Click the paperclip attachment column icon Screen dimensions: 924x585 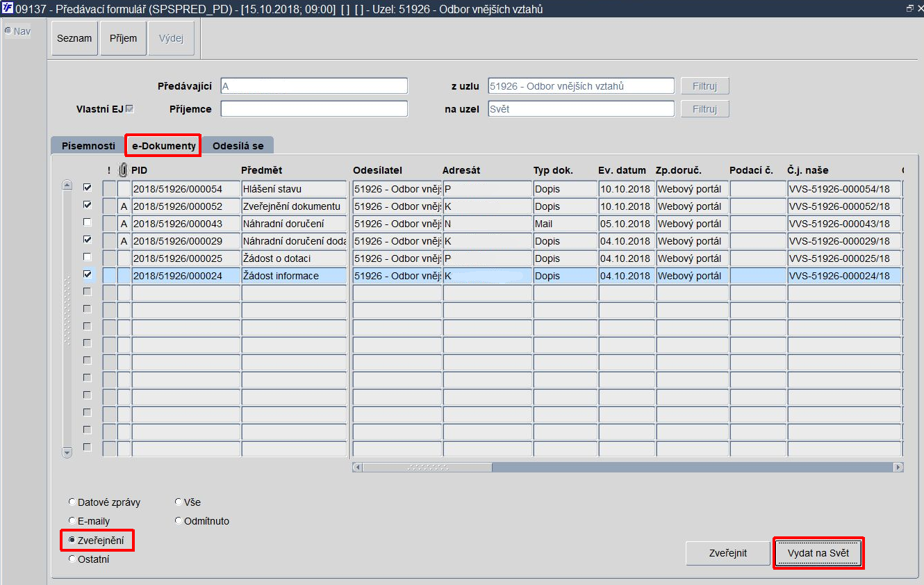click(124, 170)
